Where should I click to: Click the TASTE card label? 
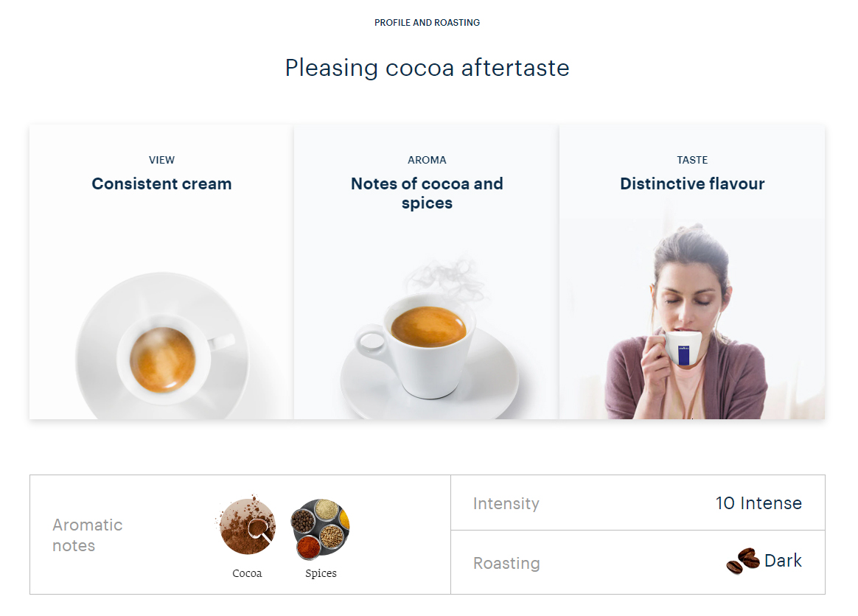coord(692,161)
